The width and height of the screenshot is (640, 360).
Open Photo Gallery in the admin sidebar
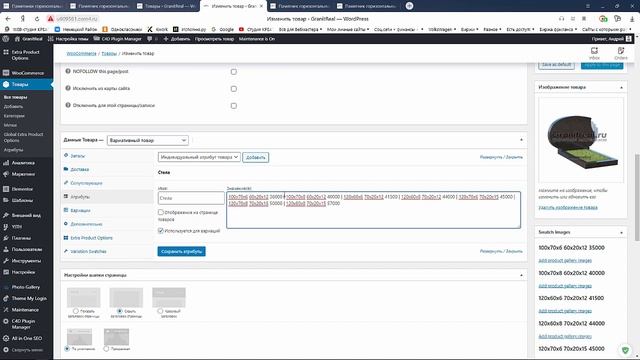pyautogui.click(x=27, y=287)
